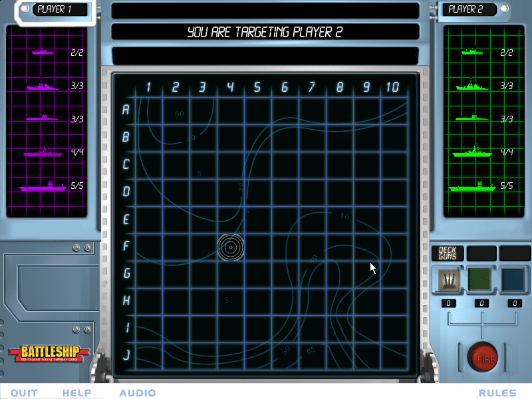Open the Audio menu item
Viewport: 532px width, 399px height.
click(x=138, y=393)
